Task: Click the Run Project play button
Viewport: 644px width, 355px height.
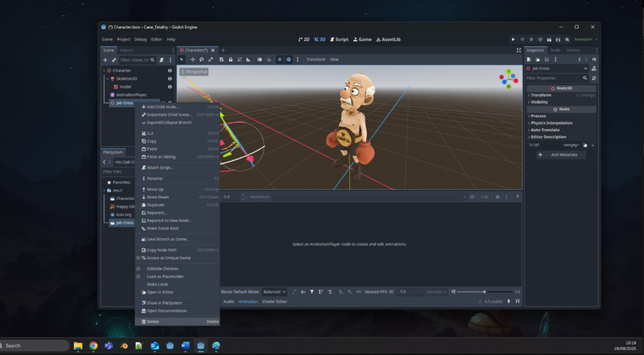Action: pyautogui.click(x=513, y=40)
